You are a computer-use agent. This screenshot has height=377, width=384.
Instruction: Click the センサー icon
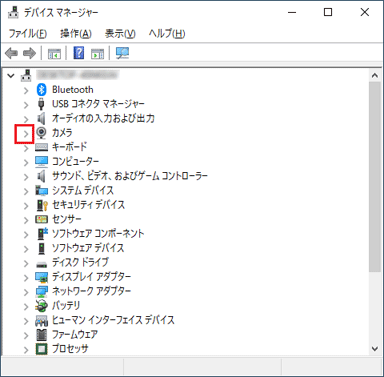click(41, 219)
